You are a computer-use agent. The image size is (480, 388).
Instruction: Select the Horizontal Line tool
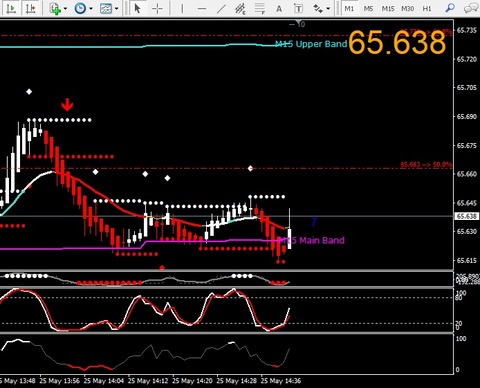pos(202,8)
